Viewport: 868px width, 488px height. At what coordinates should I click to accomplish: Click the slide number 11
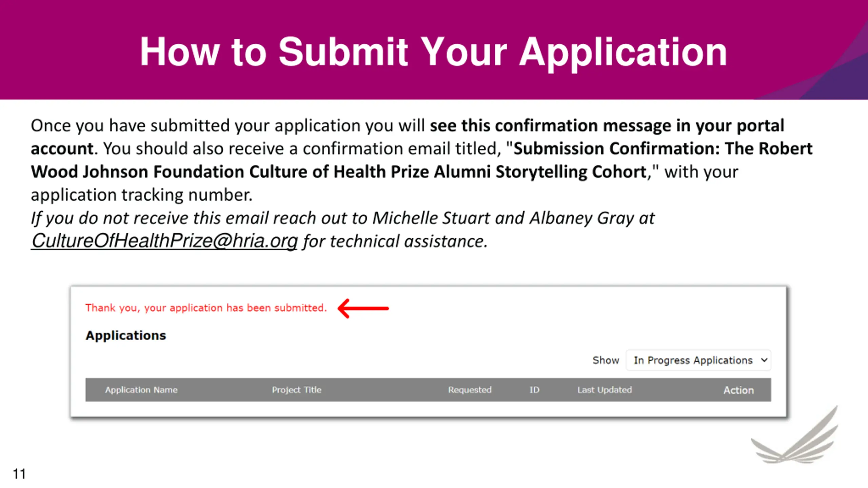click(x=19, y=474)
